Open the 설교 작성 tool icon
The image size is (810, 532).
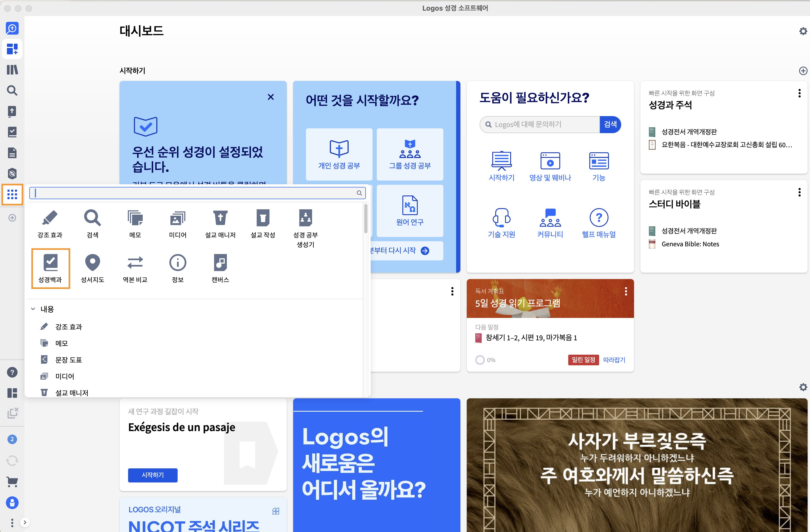[263, 224]
